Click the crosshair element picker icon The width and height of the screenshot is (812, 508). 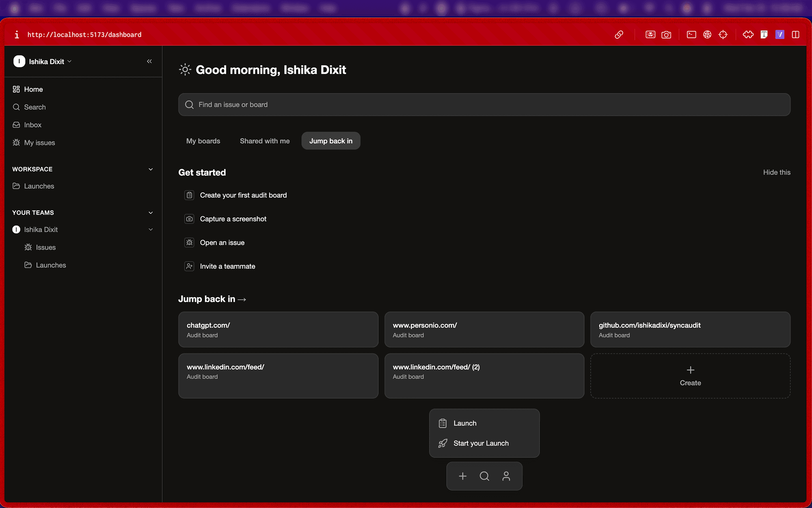click(723, 34)
